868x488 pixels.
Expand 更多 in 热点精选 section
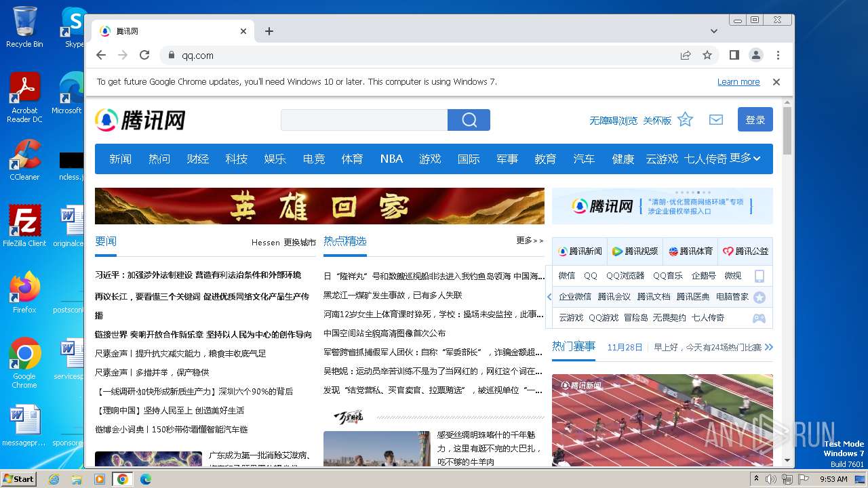coord(530,241)
